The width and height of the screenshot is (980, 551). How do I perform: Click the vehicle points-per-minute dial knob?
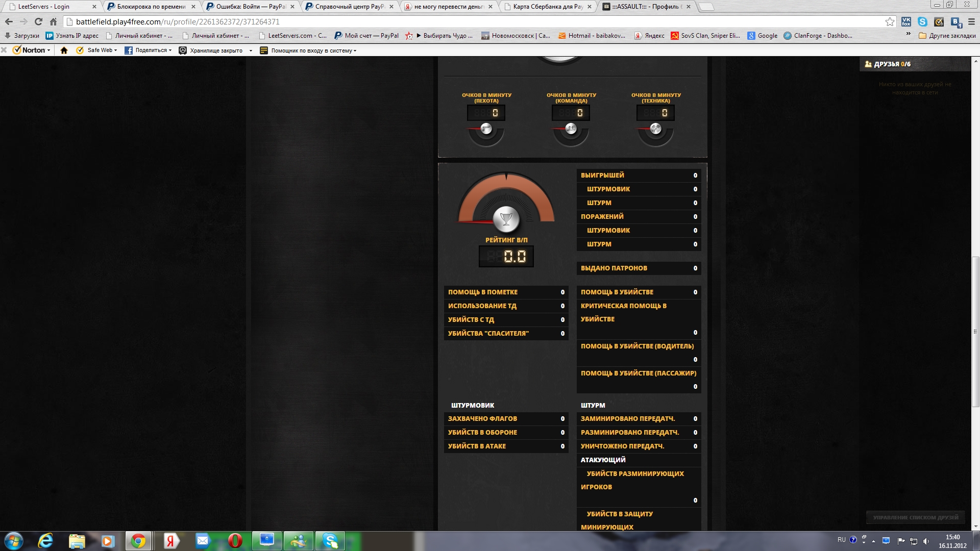coord(656,129)
